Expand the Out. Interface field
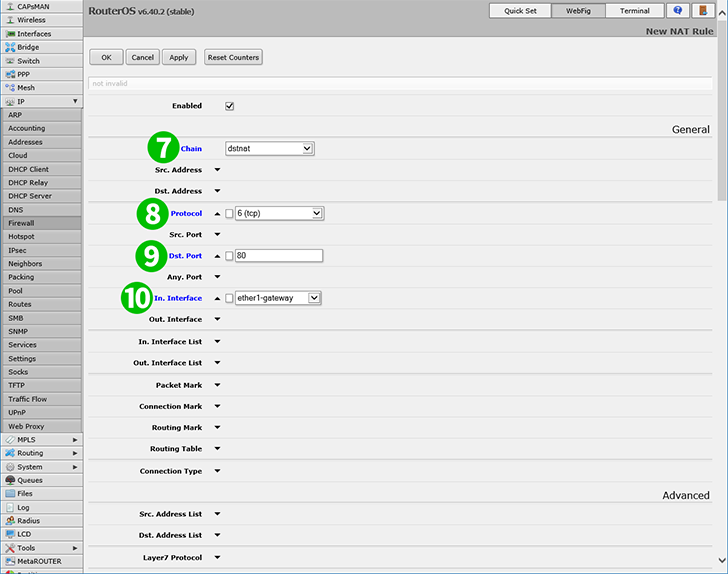Screen dimensions: 728x574 tap(217, 319)
